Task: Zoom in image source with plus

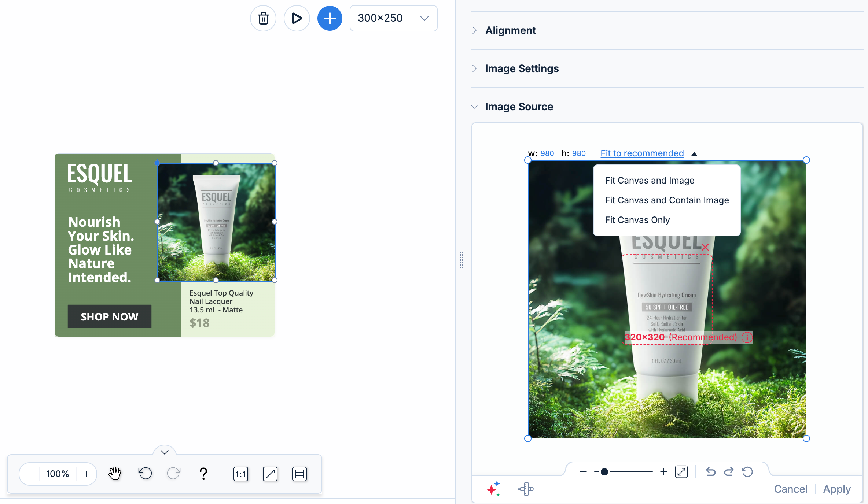Action: (663, 472)
